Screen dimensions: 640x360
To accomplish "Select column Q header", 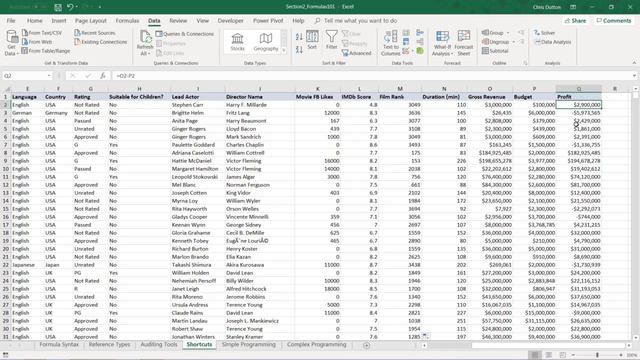I will tap(578, 89).
